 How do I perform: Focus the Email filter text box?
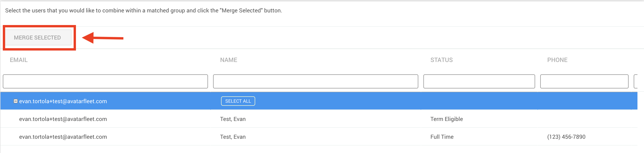[x=105, y=81]
